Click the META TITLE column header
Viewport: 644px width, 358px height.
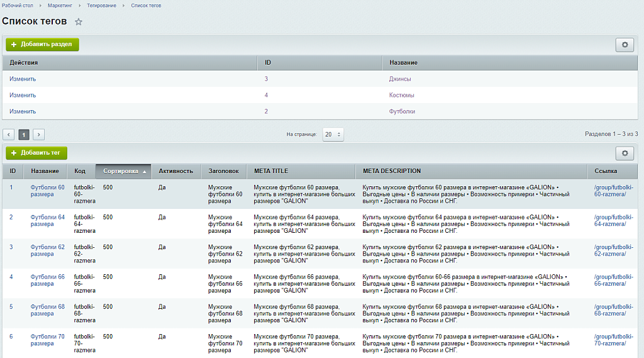(x=271, y=171)
